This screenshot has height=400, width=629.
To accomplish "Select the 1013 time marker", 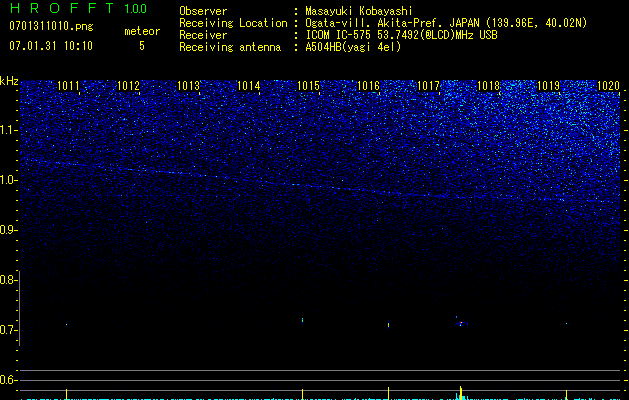I will [189, 86].
